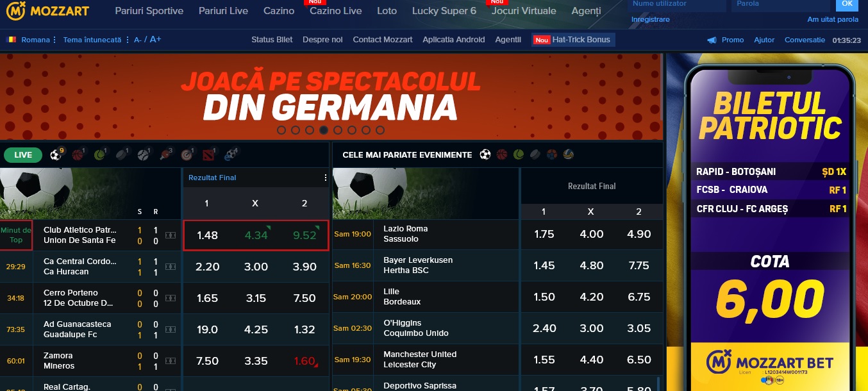Open the Cazino menu item
The height and width of the screenshot is (391, 868).
[279, 11]
